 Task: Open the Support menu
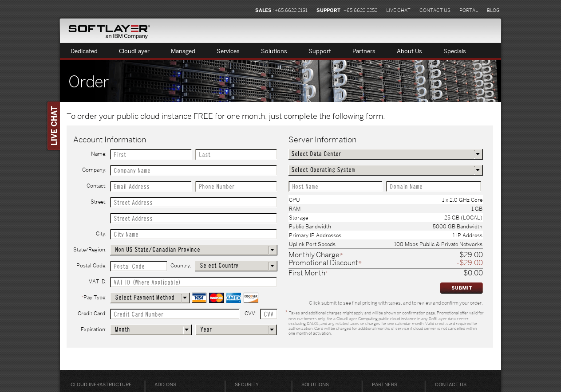click(x=320, y=51)
